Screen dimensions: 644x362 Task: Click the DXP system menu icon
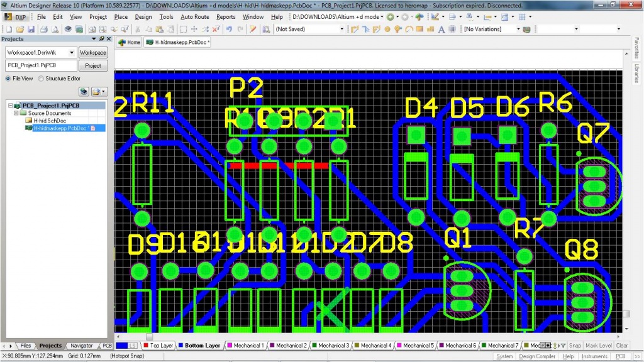coord(16,17)
